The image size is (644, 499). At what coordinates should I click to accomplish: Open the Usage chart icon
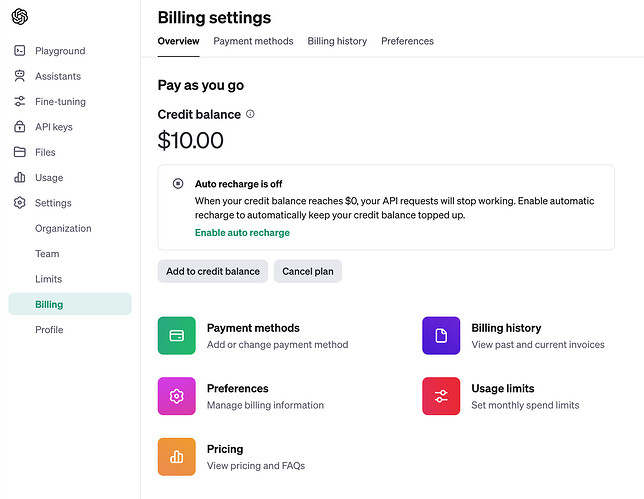pyautogui.click(x=19, y=178)
